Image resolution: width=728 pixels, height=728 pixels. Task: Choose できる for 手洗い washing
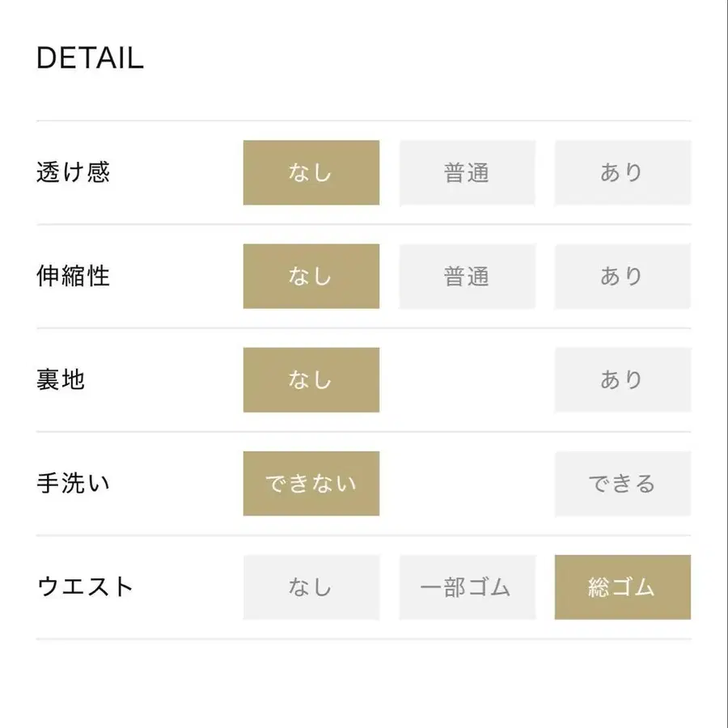coord(623,483)
